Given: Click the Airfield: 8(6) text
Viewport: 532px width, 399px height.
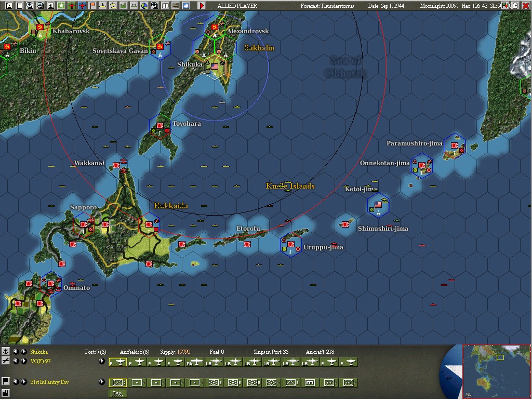Looking at the screenshot, I should tap(135, 352).
